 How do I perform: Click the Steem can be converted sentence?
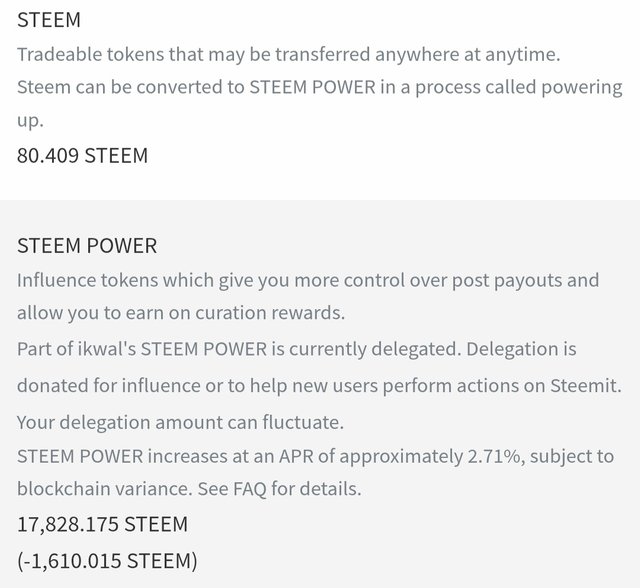tap(320, 87)
